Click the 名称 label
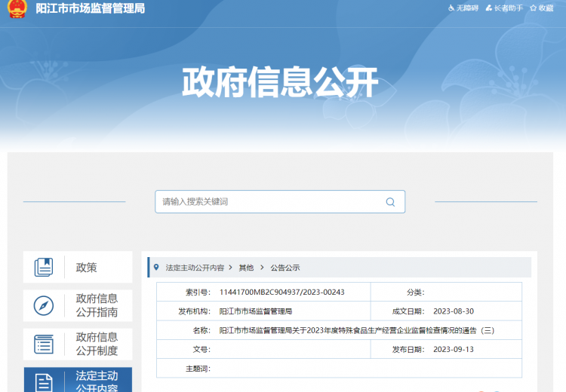 point(201,330)
